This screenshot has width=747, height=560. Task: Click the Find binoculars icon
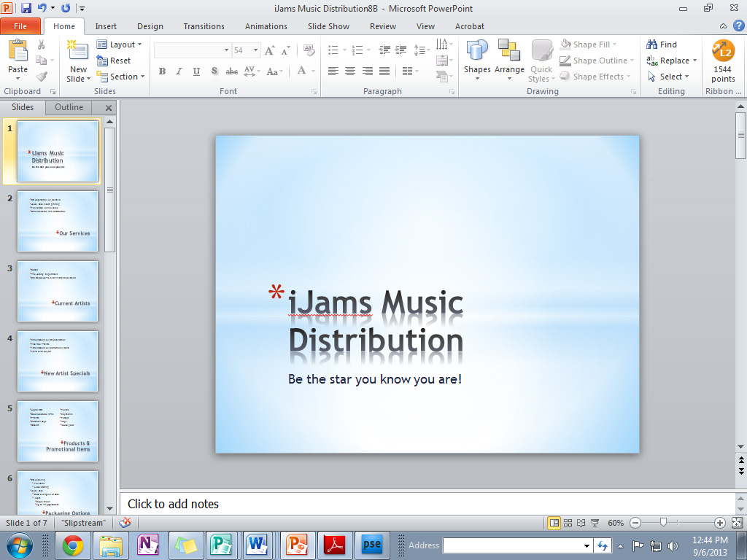[x=652, y=44]
